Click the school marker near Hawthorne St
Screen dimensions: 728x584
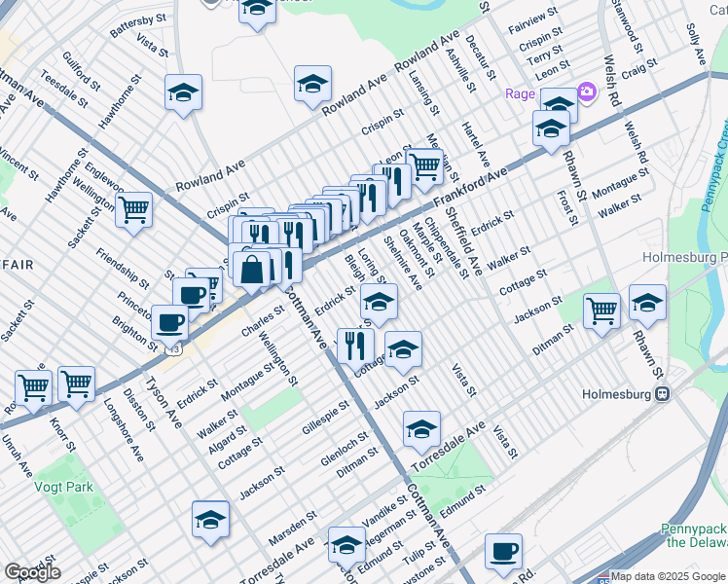(183, 94)
